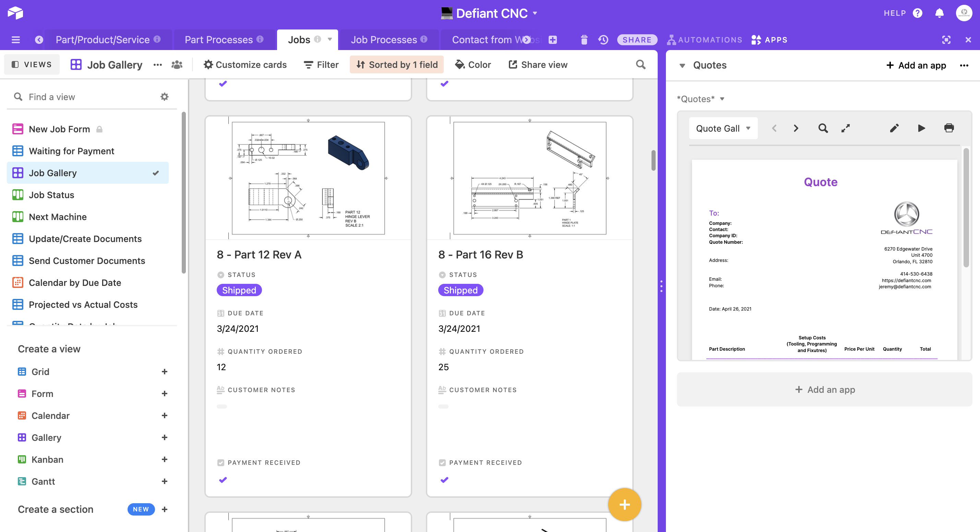Switch to the Part Processes table
The width and height of the screenshot is (980, 532).
(x=219, y=39)
